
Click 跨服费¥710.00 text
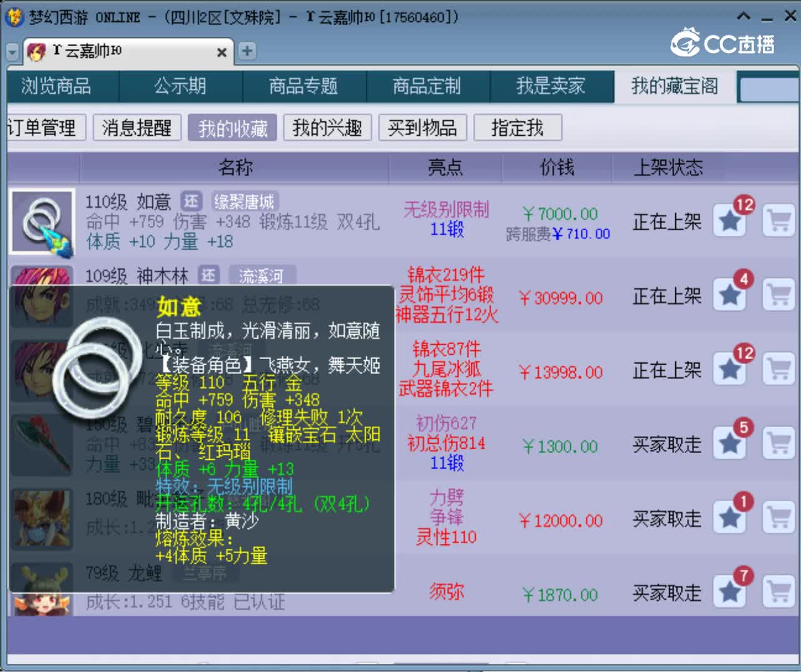point(558,234)
